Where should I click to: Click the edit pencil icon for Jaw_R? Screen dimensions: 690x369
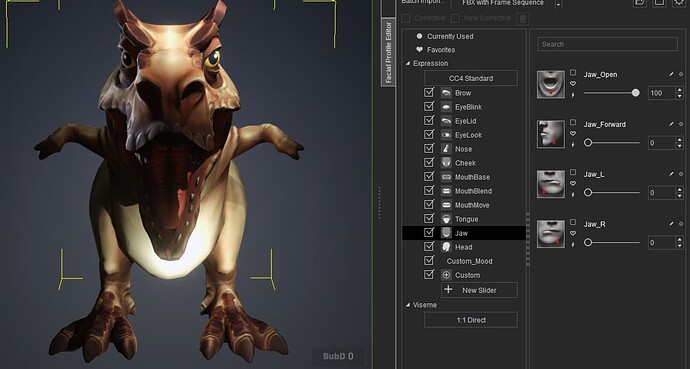[671, 224]
